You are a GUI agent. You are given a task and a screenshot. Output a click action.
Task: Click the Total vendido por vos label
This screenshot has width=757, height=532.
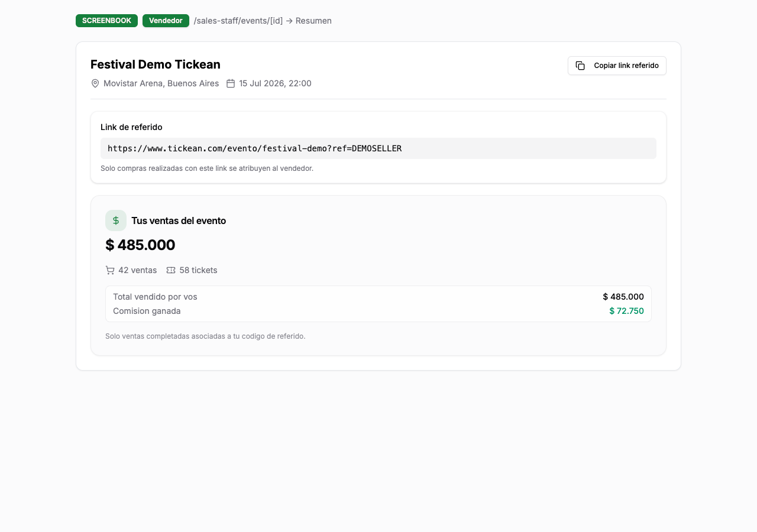pyautogui.click(x=155, y=297)
